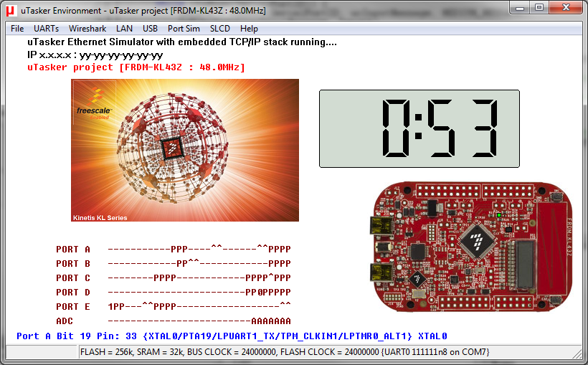
Task: Open the UARTs menu
Action: 46,29
